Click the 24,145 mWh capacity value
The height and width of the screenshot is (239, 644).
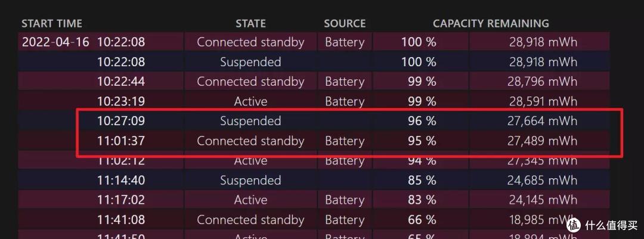pos(542,200)
